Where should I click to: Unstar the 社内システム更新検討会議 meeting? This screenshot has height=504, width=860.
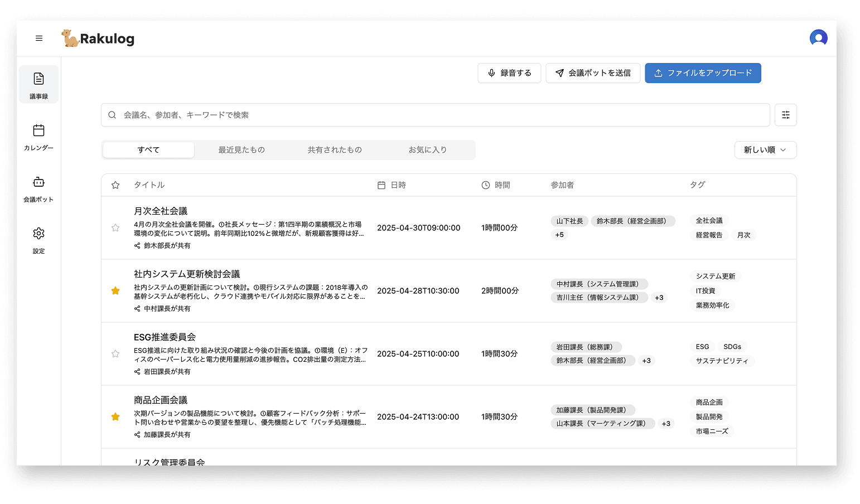pyautogui.click(x=115, y=290)
